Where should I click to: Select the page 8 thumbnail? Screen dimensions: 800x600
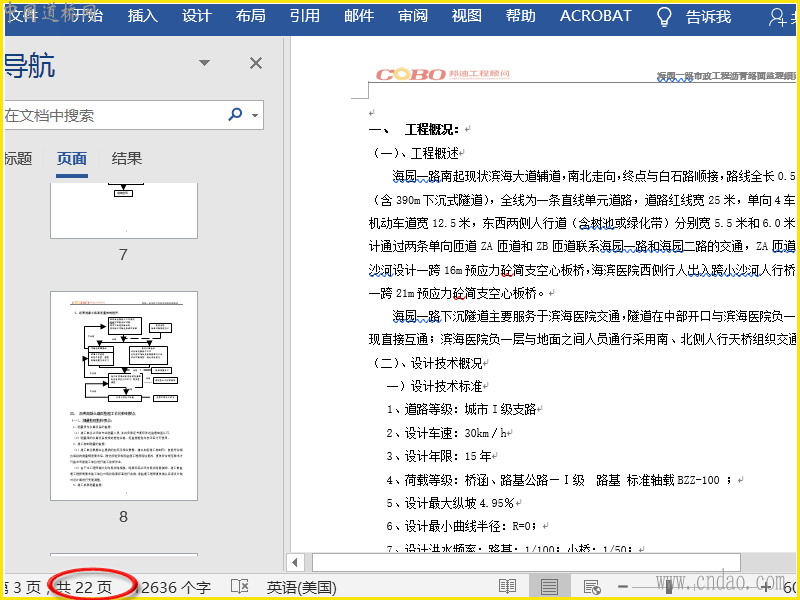(x=123, y=396)
